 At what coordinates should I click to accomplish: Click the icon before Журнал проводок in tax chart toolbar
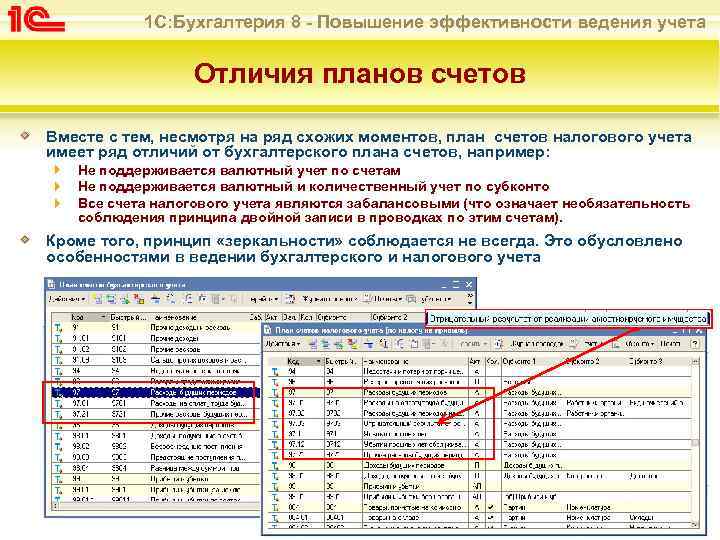coord(500,343)
